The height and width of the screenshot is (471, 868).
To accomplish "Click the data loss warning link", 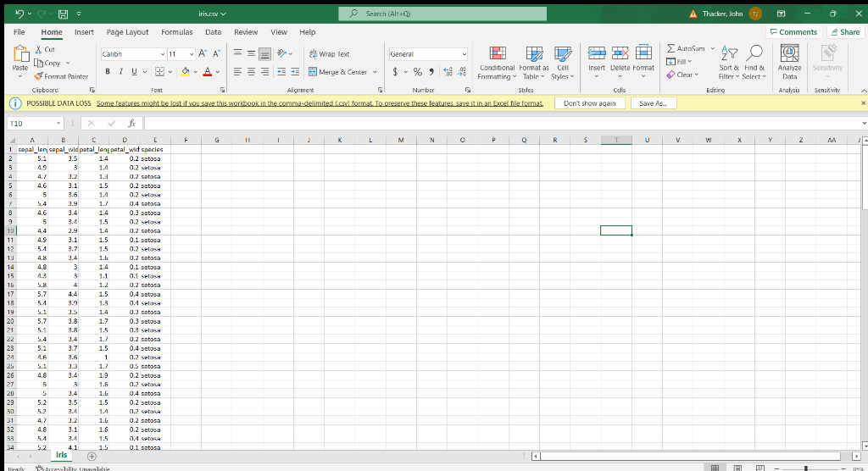I will (320, 103).
